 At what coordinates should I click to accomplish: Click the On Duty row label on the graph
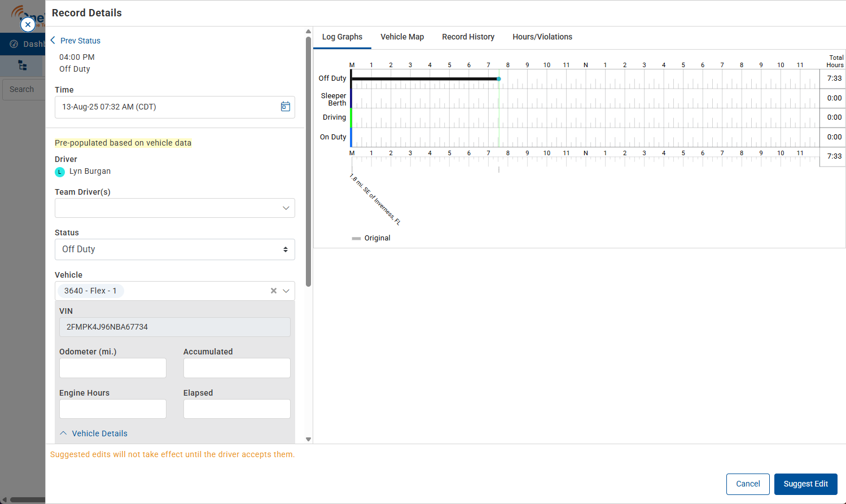pos(333,137)
